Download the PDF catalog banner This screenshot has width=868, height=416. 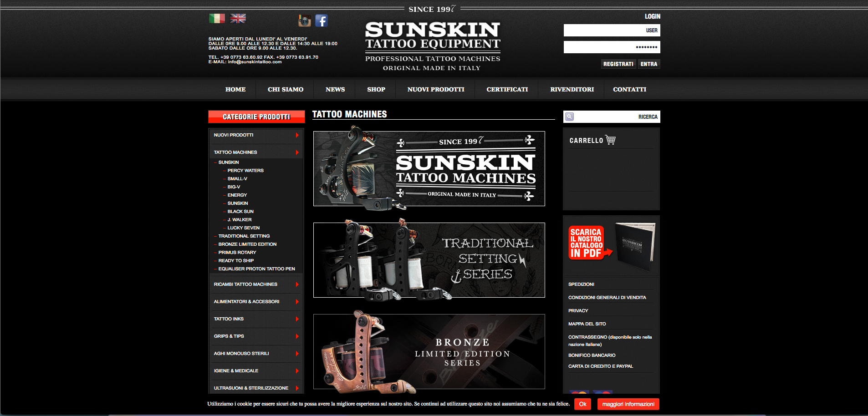611,246
